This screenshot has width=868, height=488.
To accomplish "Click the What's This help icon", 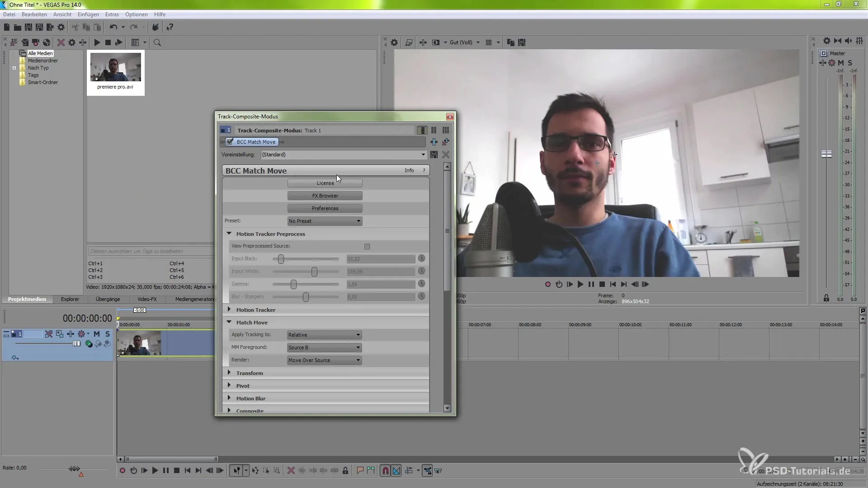I will [x=170, y=28].
